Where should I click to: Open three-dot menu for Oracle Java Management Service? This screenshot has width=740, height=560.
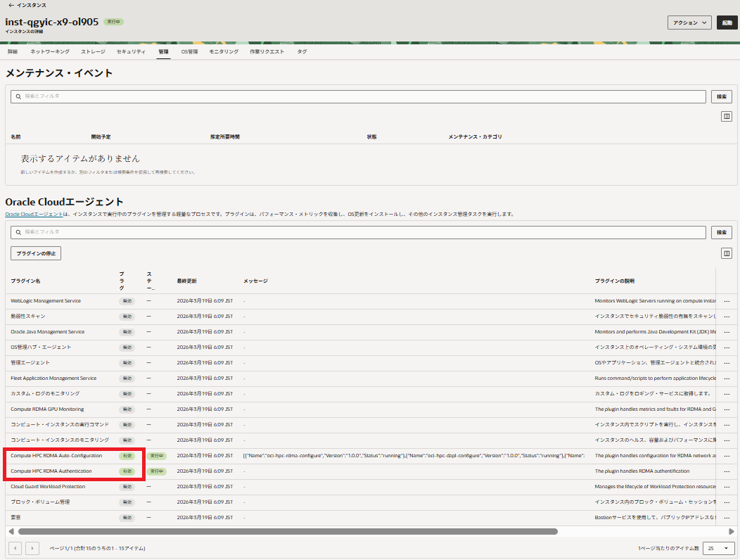(x=727, y=332)
